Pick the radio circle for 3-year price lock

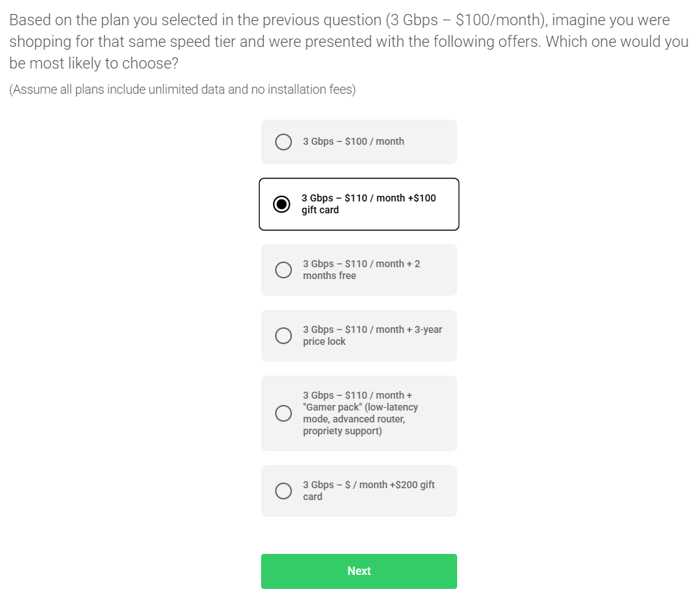pyautogui.click(x=283, y=336)
